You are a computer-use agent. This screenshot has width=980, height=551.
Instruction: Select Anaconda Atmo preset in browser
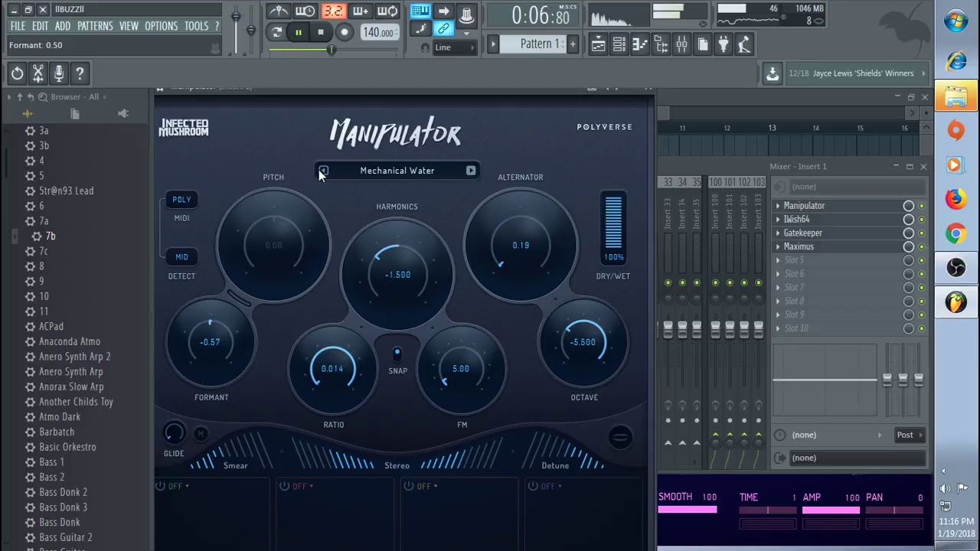(70, 341)
